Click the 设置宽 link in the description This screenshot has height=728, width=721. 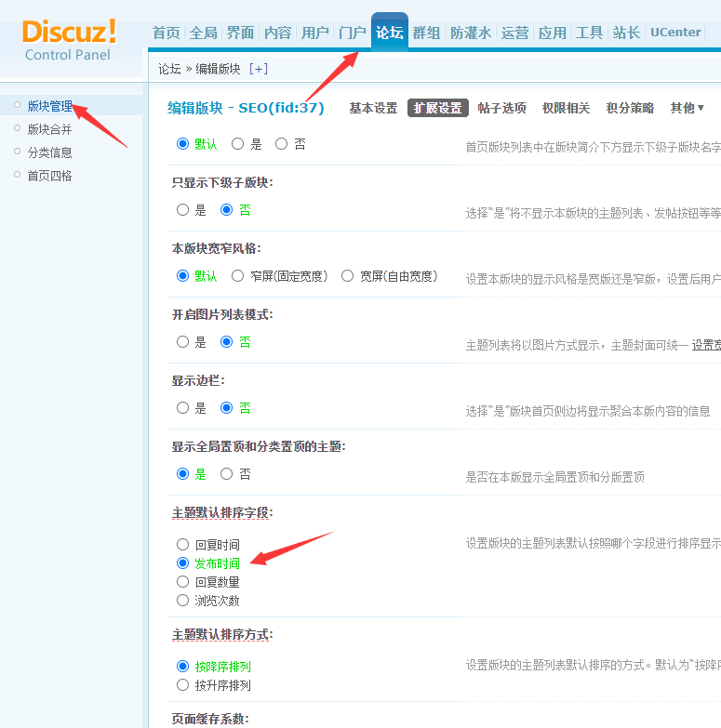tap(705, 345)
